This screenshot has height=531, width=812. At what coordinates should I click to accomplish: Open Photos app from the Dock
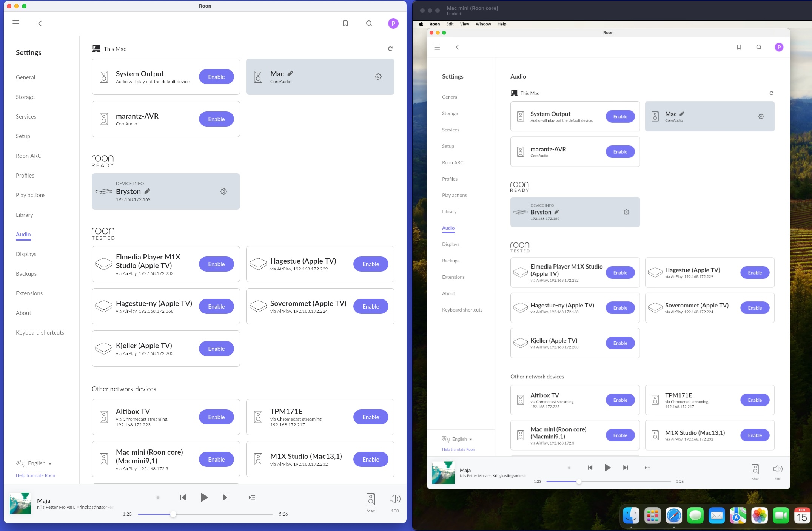click(760, 515)
